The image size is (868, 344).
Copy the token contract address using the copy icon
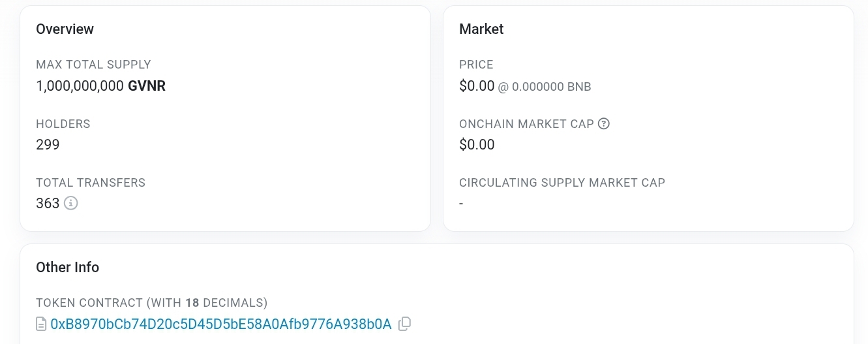404,324
